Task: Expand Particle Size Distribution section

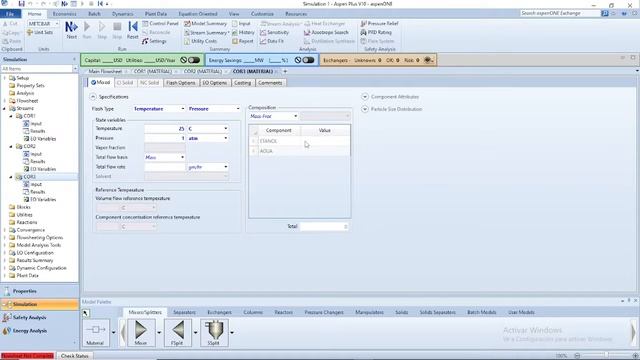Action: 365,109
